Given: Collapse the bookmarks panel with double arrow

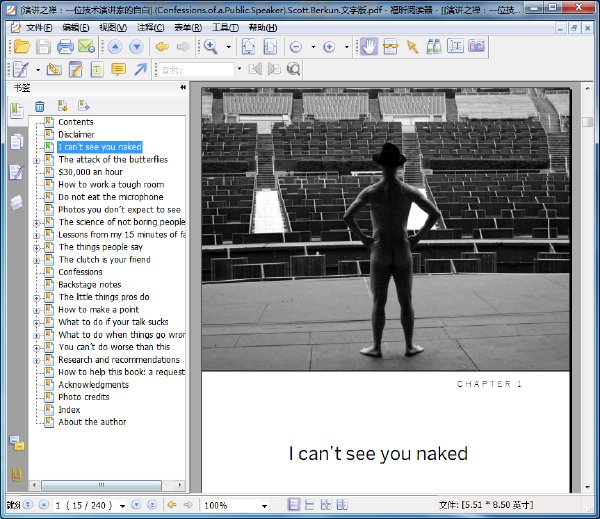Looking at the screenshot, I should click(x=183, y=88).
